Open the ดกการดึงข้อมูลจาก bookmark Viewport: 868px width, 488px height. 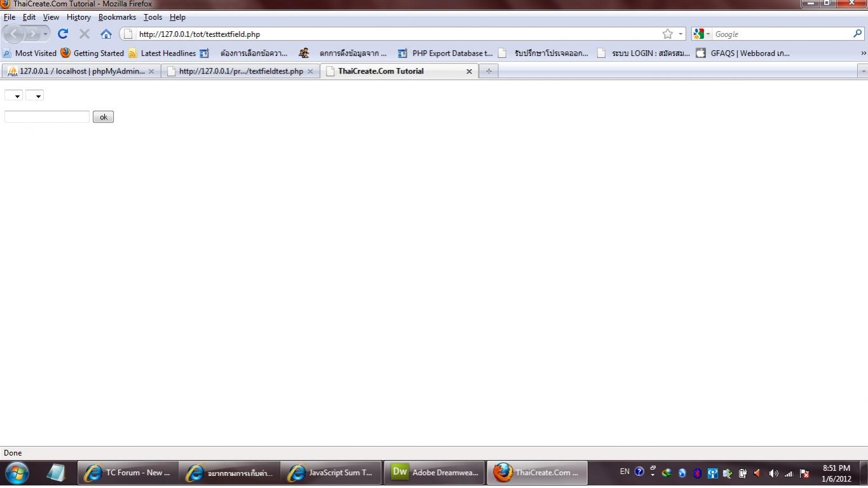click(342, 53)
